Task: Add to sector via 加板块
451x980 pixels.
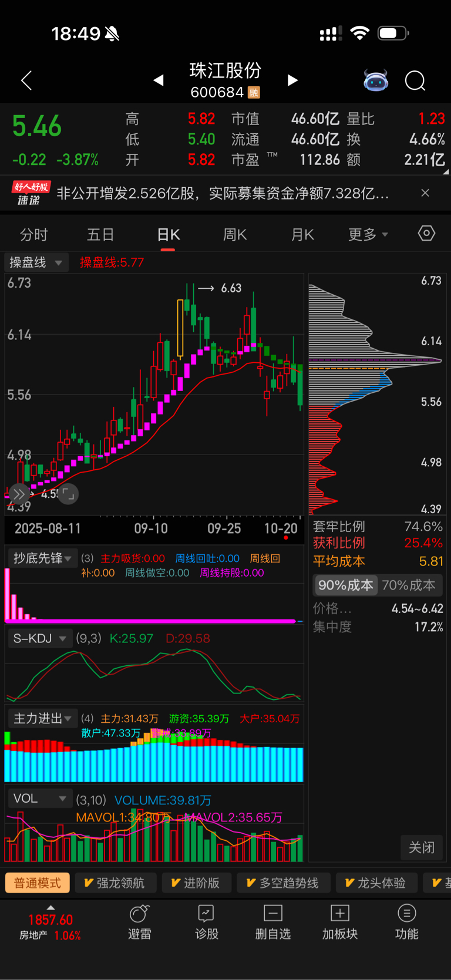Action: tap(340, 923)
